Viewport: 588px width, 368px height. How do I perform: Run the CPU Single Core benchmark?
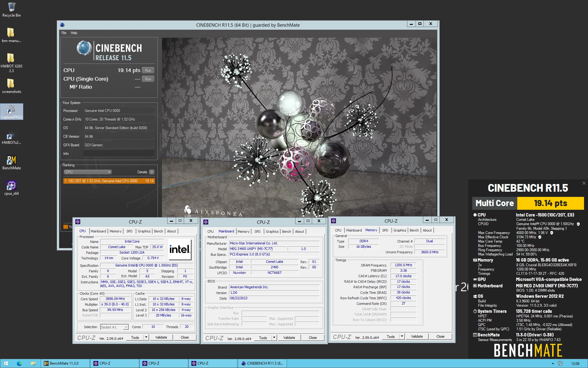(148, 79)
